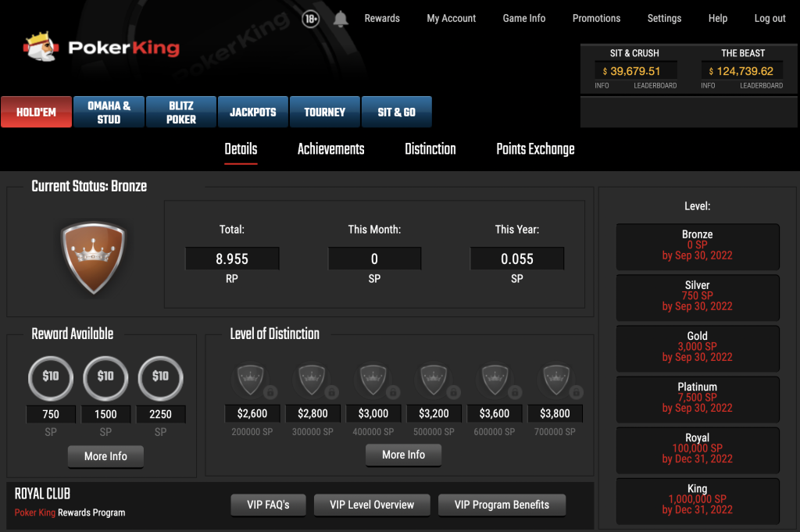The height and width of the screenshot is (532, 800).
Task: Click the locked shield for $3,600 distinction
Action: [x=495, y=380]
